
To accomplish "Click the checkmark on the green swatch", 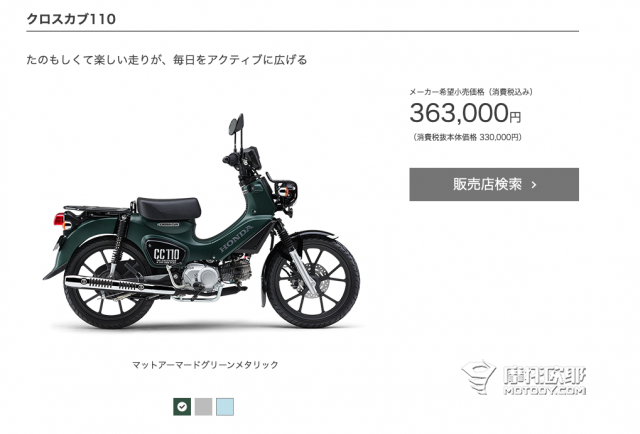I will pos(182,407).
